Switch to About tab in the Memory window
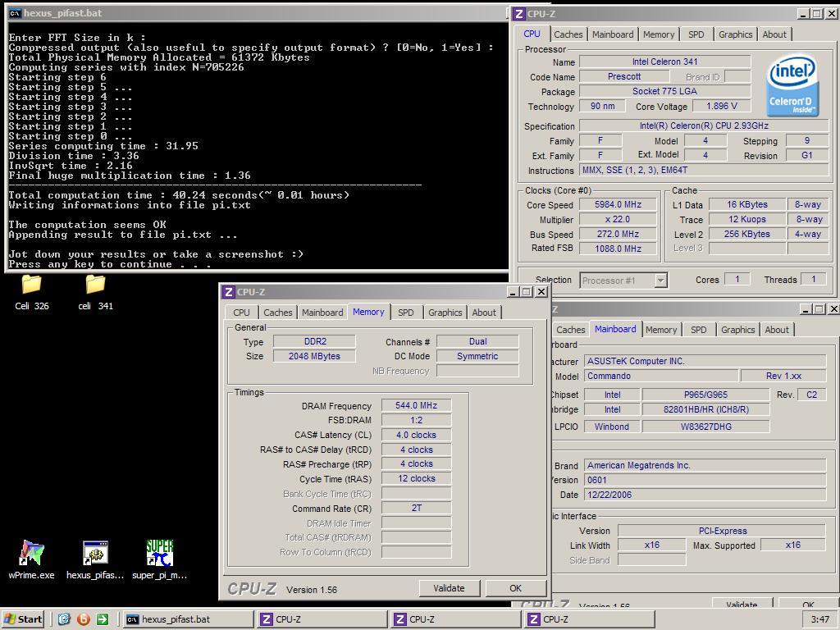 click(484, 313)
